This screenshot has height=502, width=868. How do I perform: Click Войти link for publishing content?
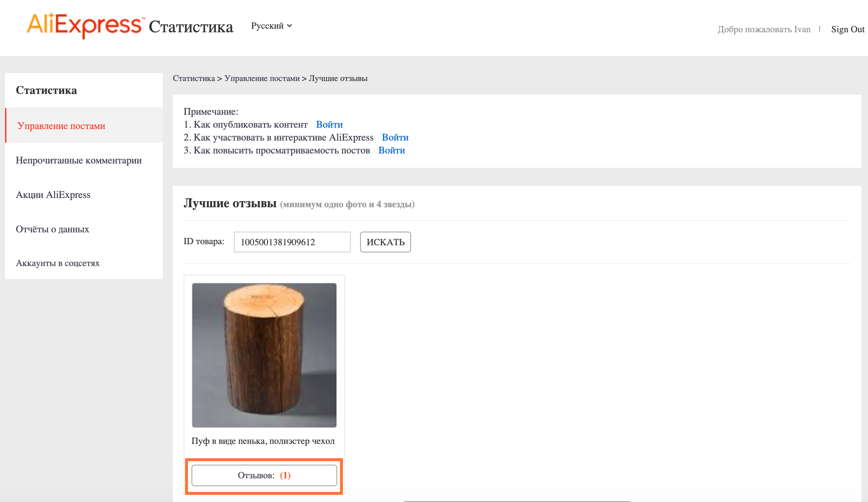click(x=329, y=124)
